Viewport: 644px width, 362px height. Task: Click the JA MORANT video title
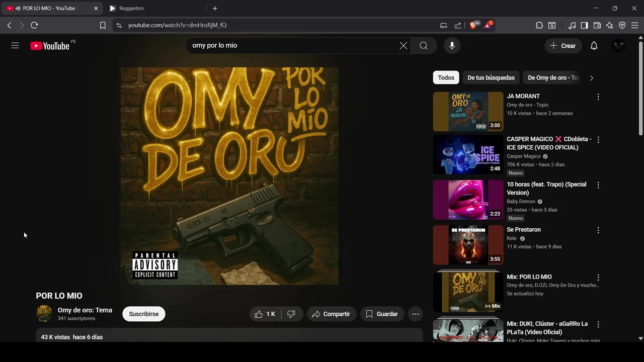tap(523, 96)
